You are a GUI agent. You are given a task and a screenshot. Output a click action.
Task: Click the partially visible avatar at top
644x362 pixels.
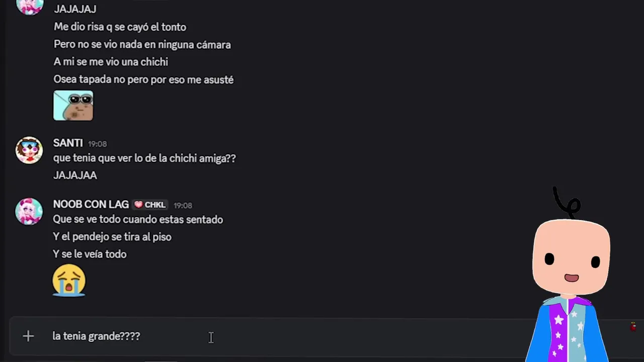click(29, 7)
